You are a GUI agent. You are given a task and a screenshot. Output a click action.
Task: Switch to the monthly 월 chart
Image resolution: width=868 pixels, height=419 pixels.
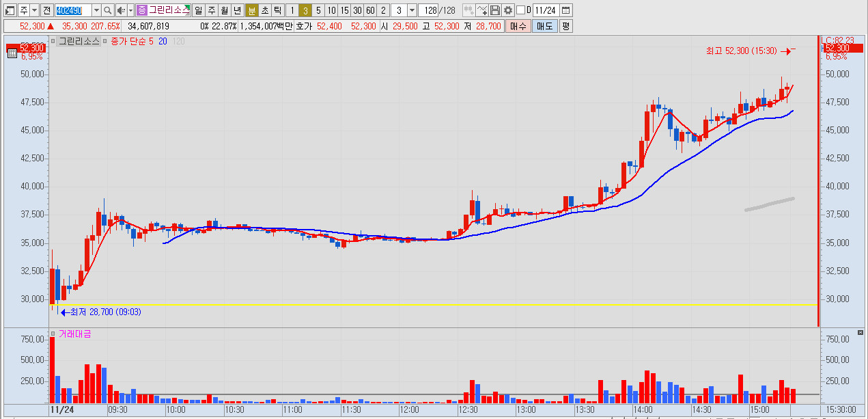click(x=223, y=10)
